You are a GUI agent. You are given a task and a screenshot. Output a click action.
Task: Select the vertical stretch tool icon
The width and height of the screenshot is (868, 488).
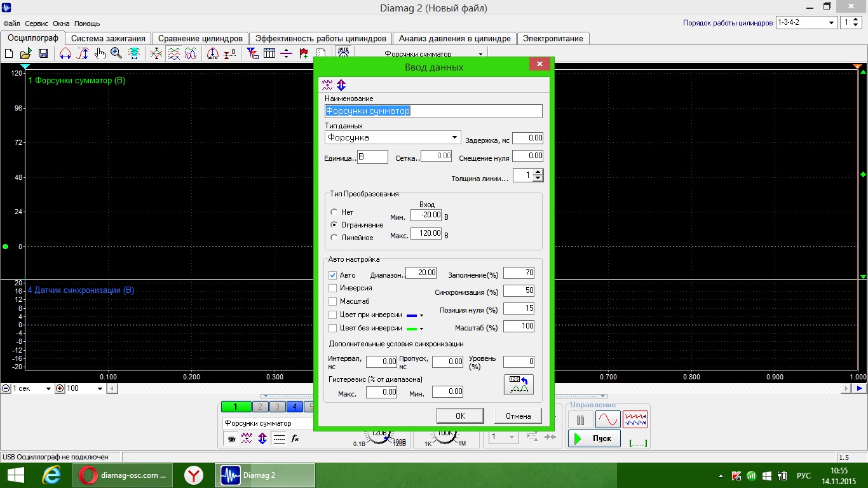pyautogui.click(x=83, y=54)
